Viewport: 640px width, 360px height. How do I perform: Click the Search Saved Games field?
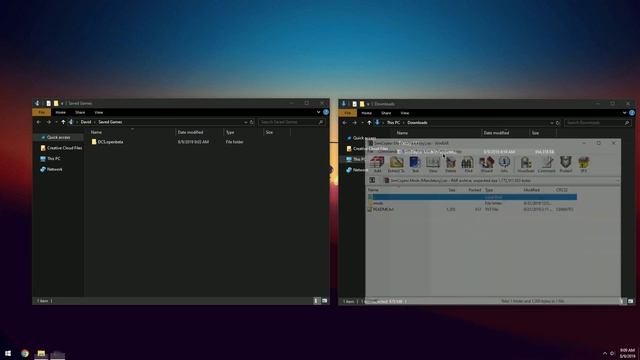(x=291, y=122)
